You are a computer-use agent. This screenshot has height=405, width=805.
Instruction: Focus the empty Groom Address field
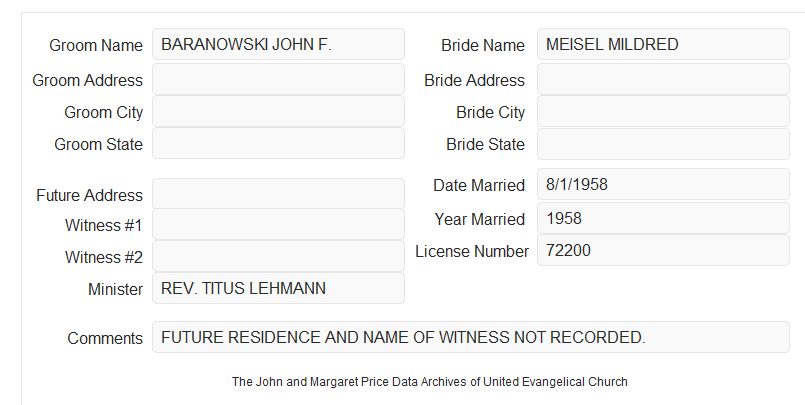(x=278, y=79)
